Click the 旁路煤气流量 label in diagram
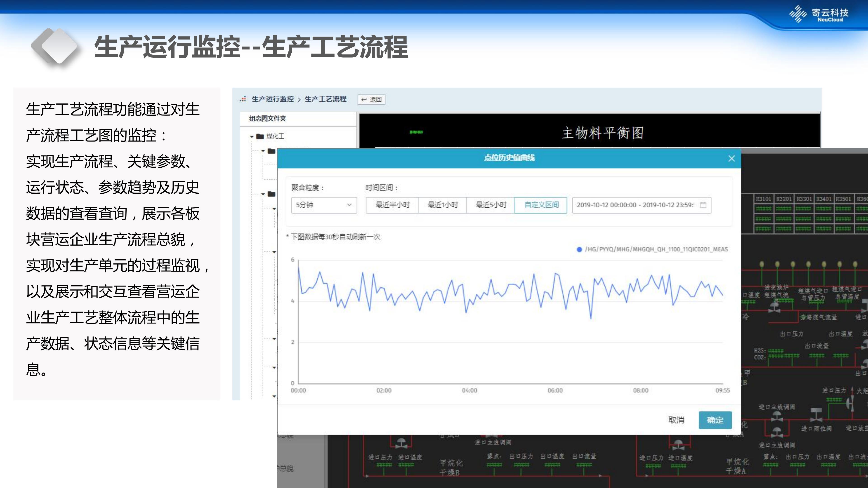The height and width of the screenshot is (488, 868). (x=818, y=317)
